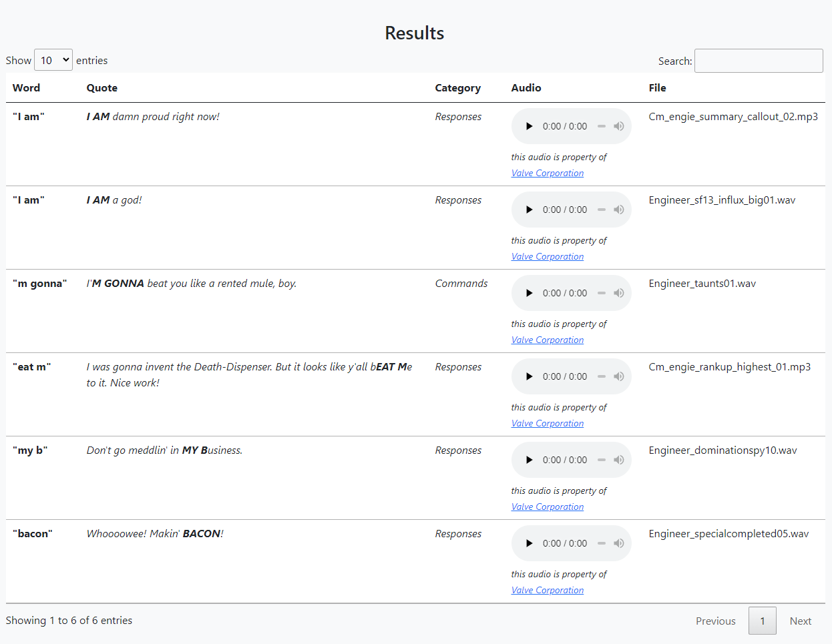Viewport: 832px width, 644px height.
Task: Sort table by Word column header
Action: (27, 88)
